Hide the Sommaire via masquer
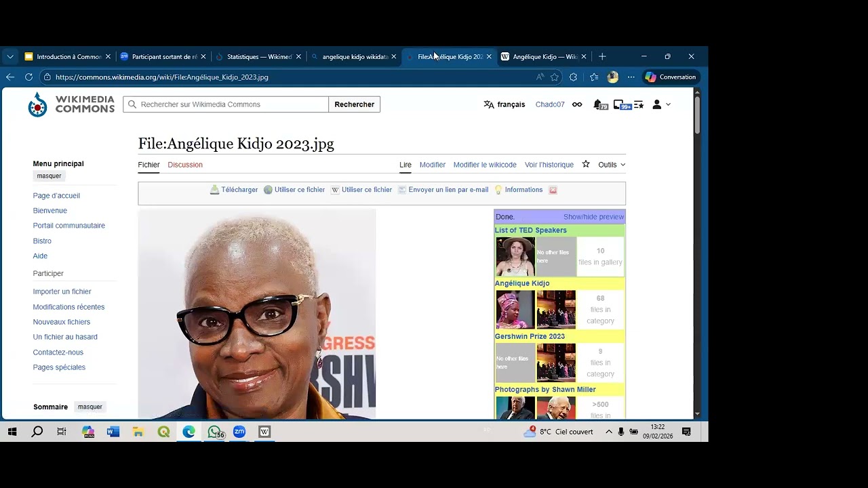868x488 pixels. (x=90, y=407)
